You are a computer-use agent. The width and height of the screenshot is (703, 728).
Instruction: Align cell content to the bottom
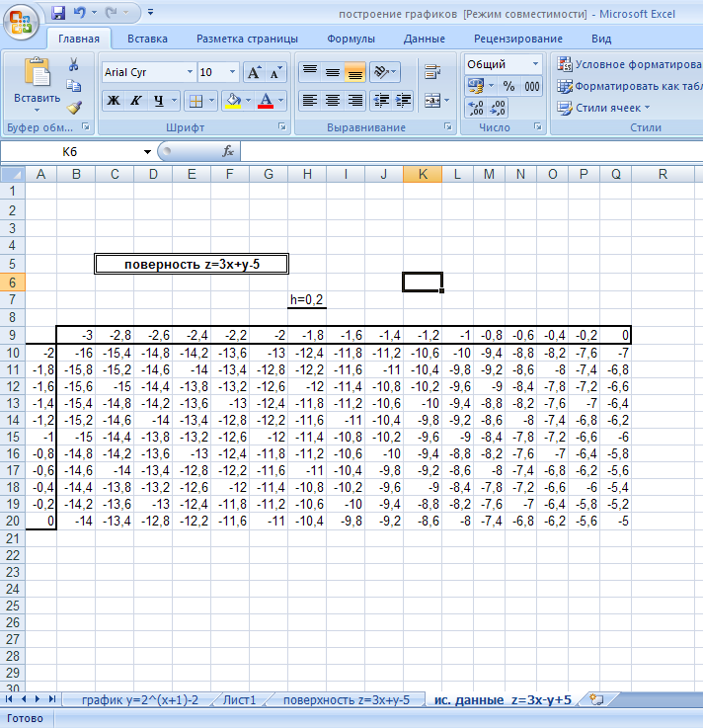click(x=355, y=72)
